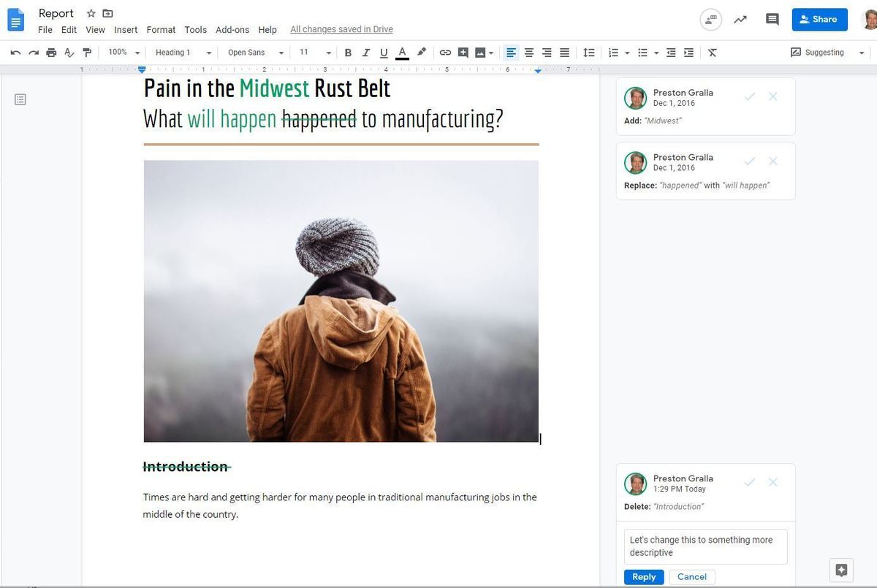Expand the Heading 1 style dropdown
The width and height of the screenshot is (877, 588).
pyautogui.click(x=183, y=53)
